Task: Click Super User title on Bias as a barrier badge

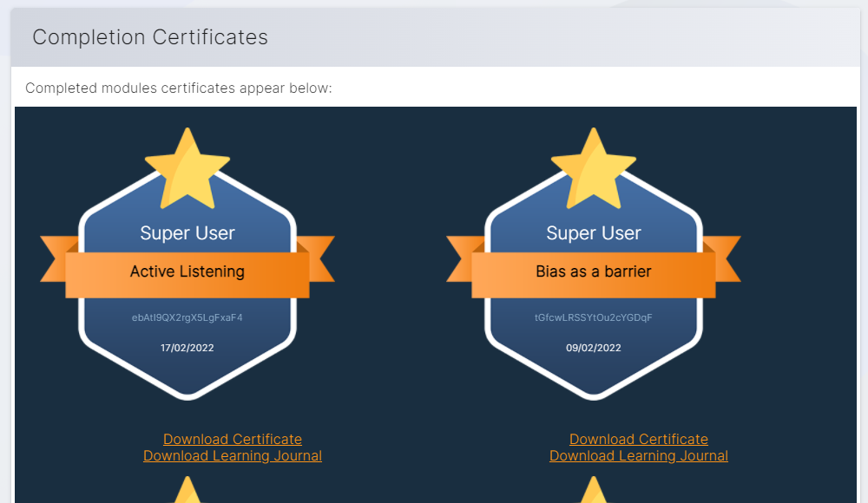Action: click(594, 233)
